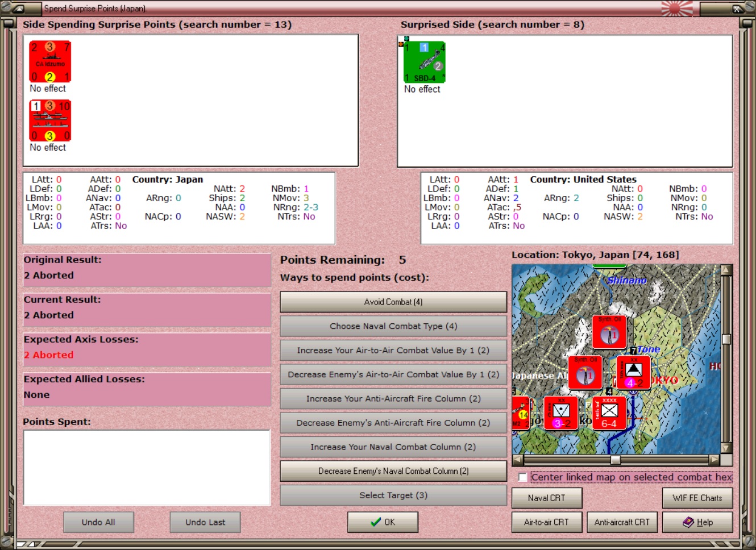
Task: Click "No effect" under the SBD-4 counter
Action: (x=422, y=89)
